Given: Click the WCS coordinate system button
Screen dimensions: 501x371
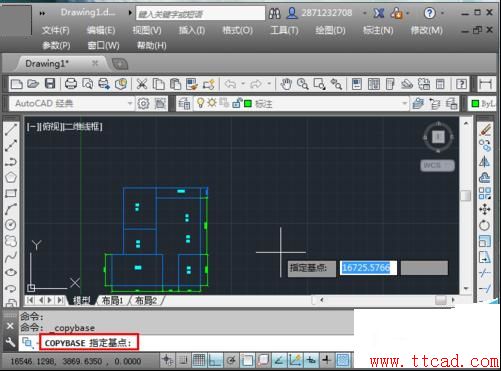Looking at the screenshot, I should [437, 165].
